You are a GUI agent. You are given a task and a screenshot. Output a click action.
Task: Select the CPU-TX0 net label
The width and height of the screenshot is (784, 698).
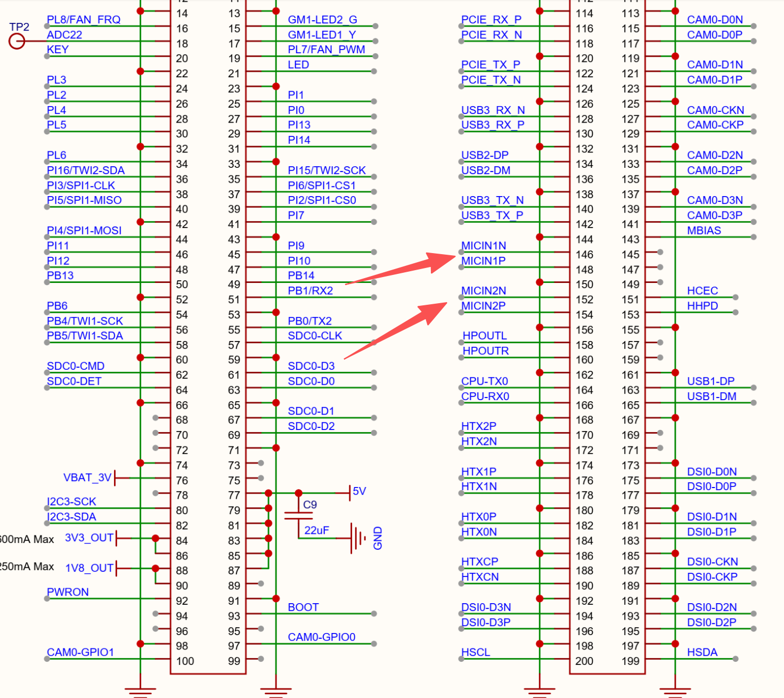click(x=485, y=382)
